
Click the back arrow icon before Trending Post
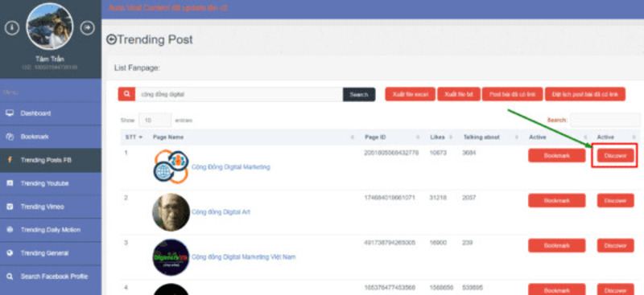111,39
